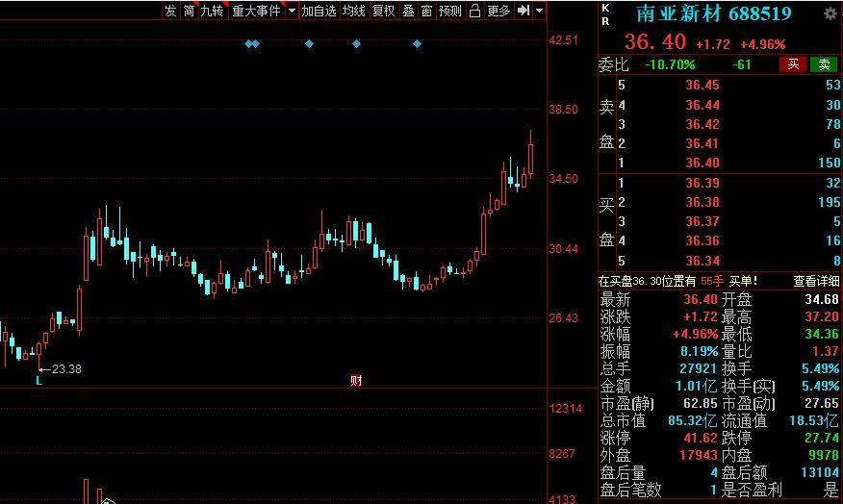The height and width of the screenshot is (504, 843).
Task: Click the first blue diamond event marker
Action: pos(249,43)
